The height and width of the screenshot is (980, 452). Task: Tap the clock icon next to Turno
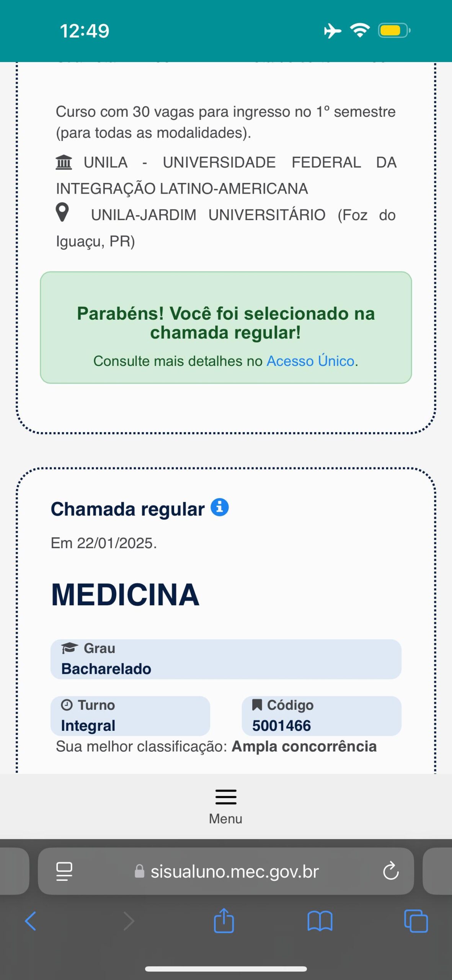tap(67, 705)
